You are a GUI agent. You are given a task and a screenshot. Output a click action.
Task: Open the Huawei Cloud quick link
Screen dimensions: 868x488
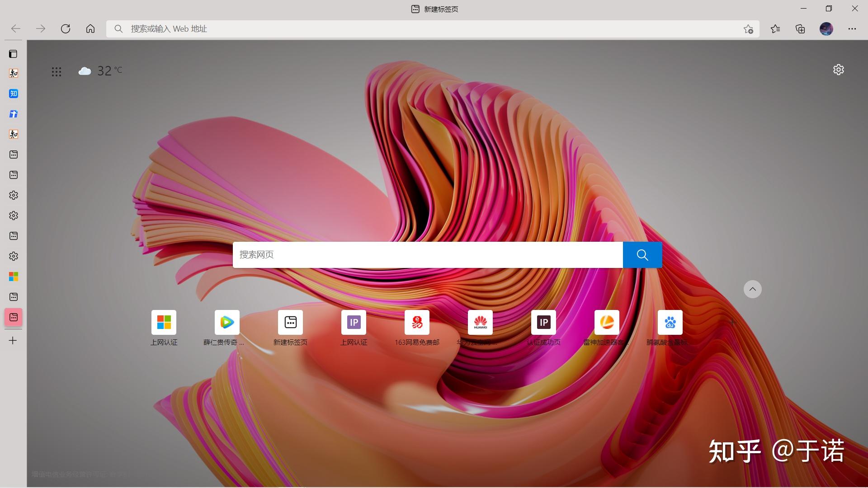[x=480, y=323]
